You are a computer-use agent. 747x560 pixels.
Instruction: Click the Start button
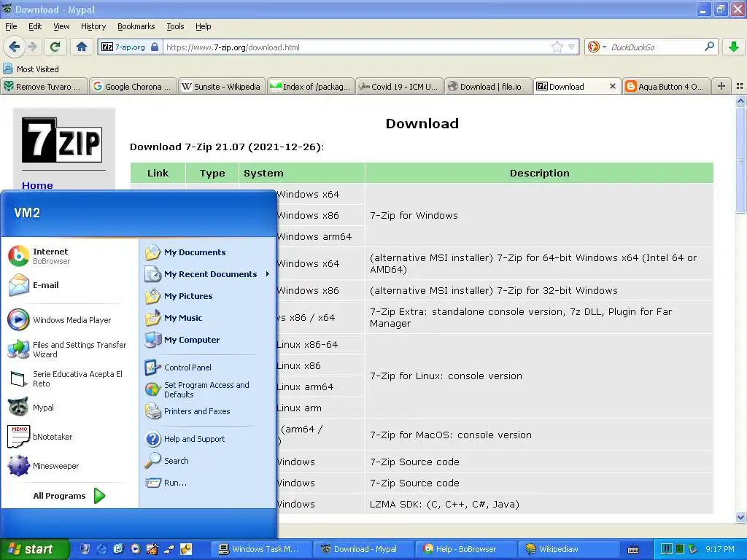[34, 549]
